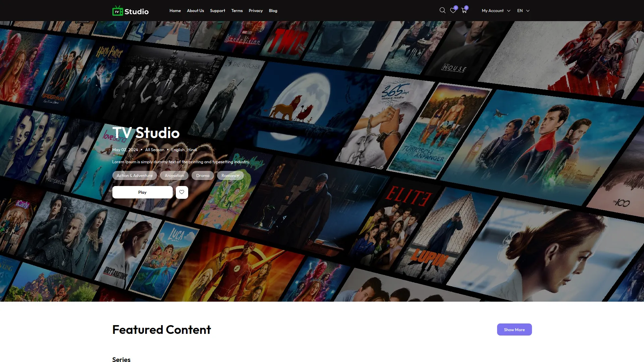This screenshot has height=362, width=644.
Task: Click the Show More button
Action: tap(514, 329)
